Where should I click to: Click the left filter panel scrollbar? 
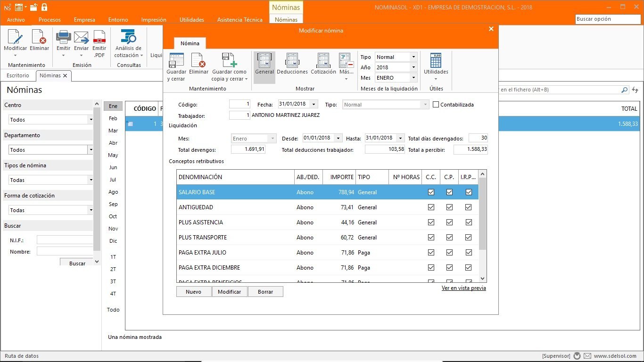point(97,179)
